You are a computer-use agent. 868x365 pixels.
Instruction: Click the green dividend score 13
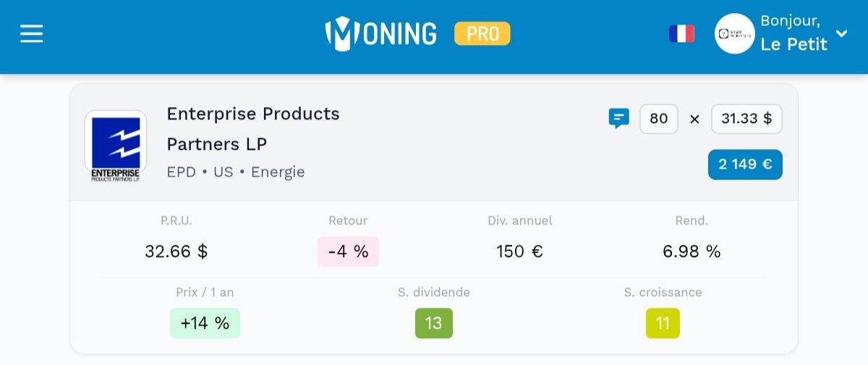pyautogui.click(x=434, y=323)
